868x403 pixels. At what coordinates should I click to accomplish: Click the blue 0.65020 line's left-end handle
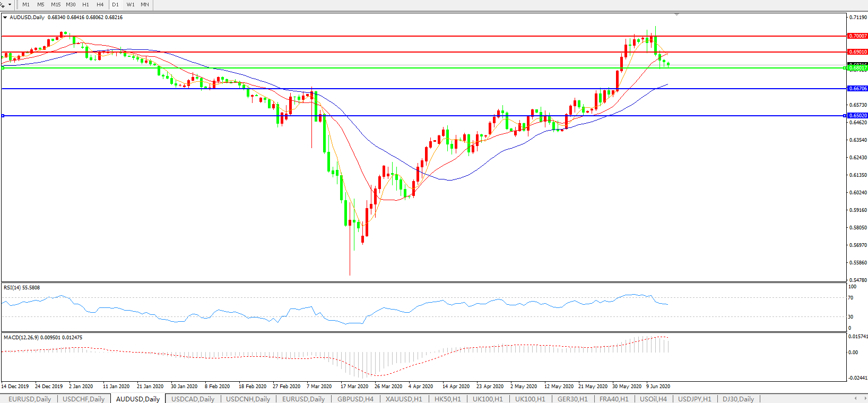[3, 116]
